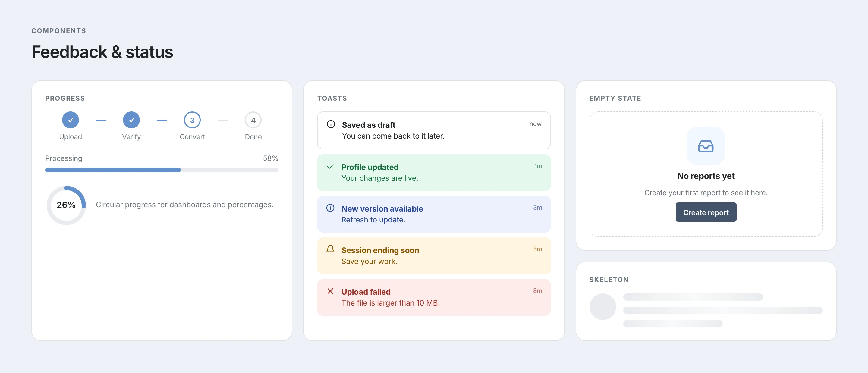Image resolution: width=868 pixels, height=373 pixels.
Task: Click the circular progress description text
Action: [x=184, y=205]
